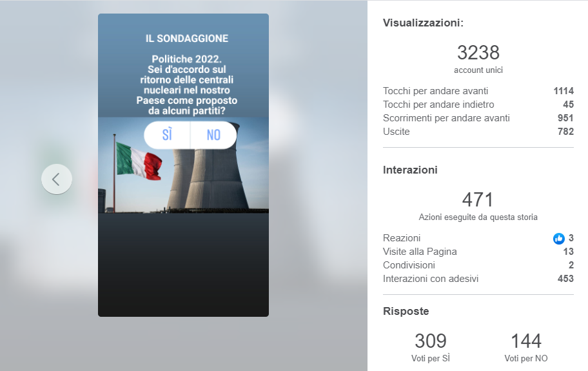Click the value 782 for Uscite
Image resolution: width=588 pixels, height=371 pixels.
click(565, 131)
